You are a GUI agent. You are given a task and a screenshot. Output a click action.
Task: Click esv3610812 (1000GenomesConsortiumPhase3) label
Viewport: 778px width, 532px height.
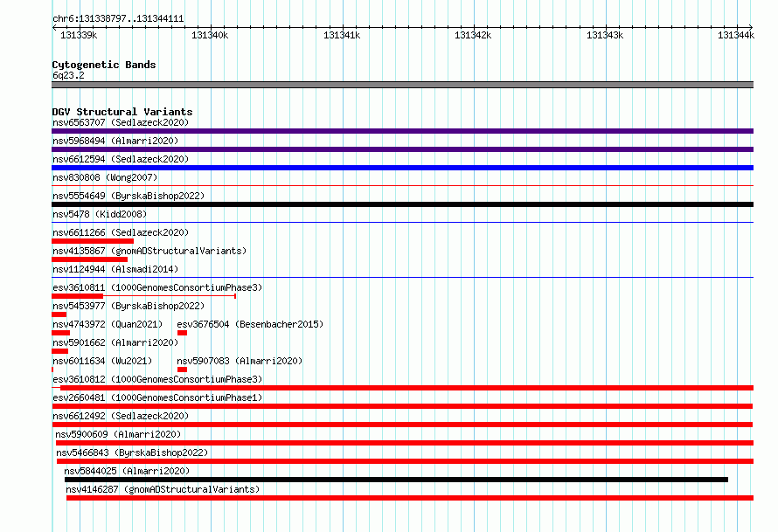[157, 379]
